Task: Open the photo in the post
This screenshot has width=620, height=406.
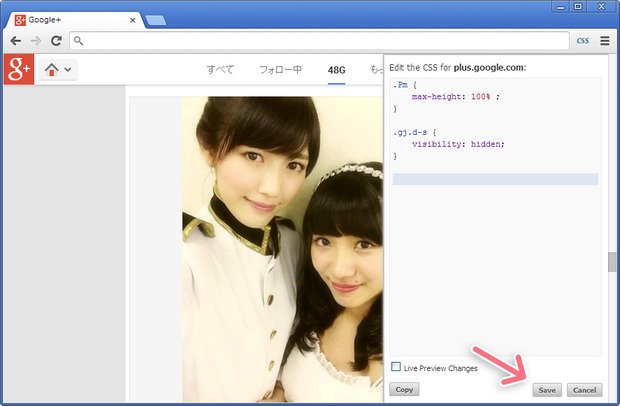Action: 282,249
